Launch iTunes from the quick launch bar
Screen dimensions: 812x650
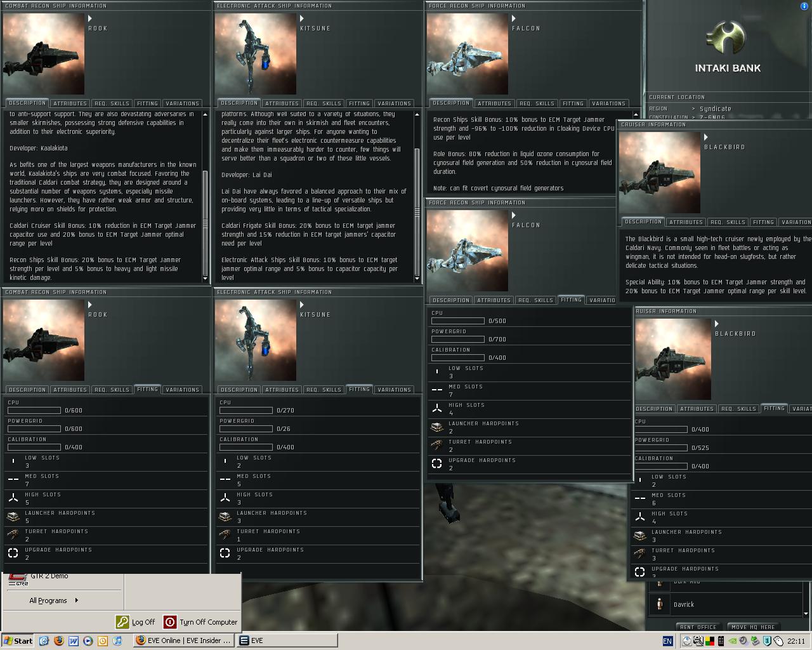[x=117, y=641]
